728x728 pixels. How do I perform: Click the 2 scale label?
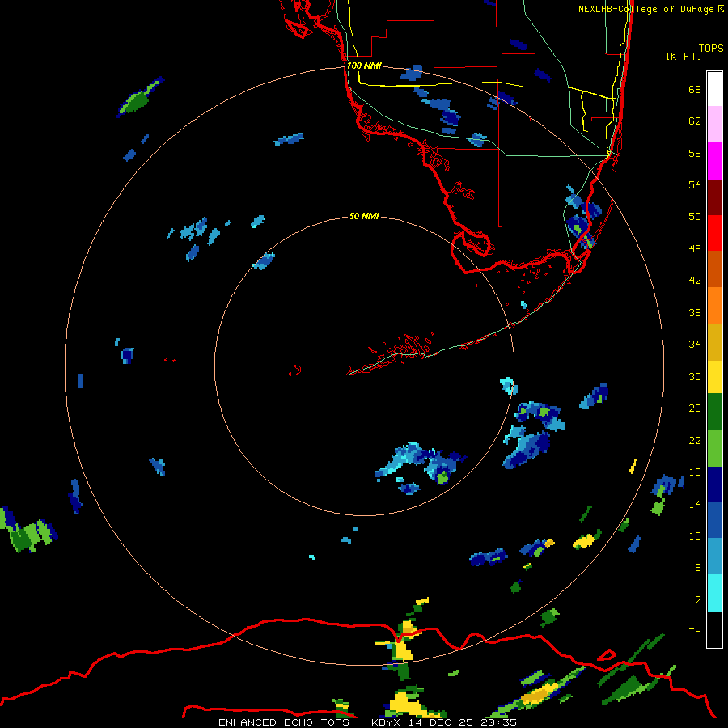click(698, 600)
